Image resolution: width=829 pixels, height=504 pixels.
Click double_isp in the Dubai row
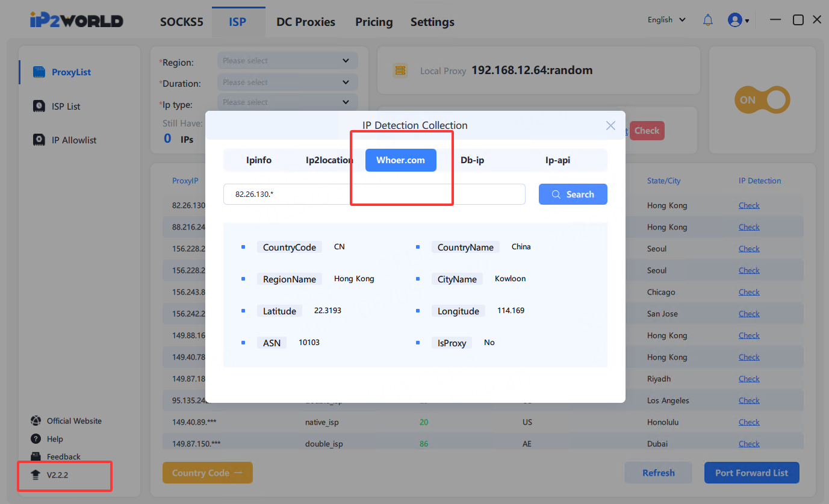coord(324,444)
